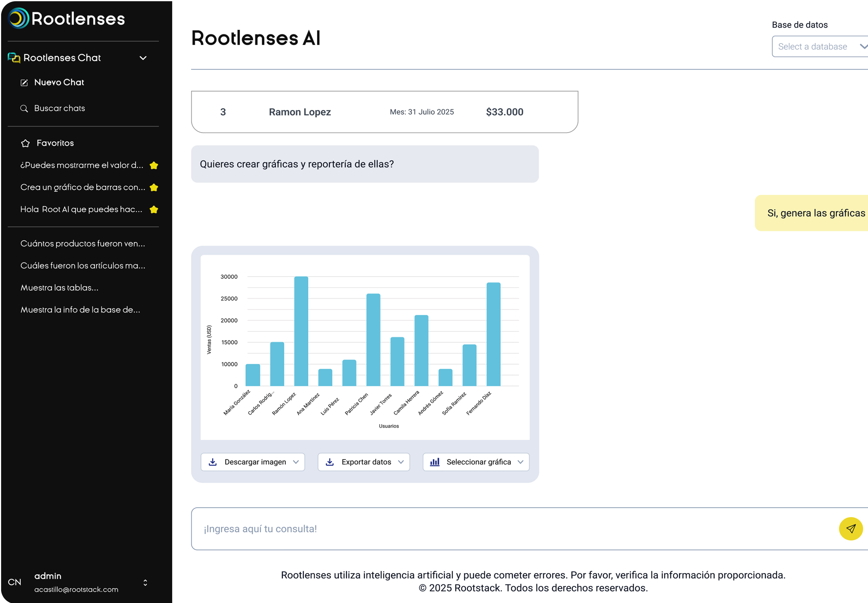868x603 pixels.
Task: Click the download icon on Descargar imagen
Action: pos(214,462)
